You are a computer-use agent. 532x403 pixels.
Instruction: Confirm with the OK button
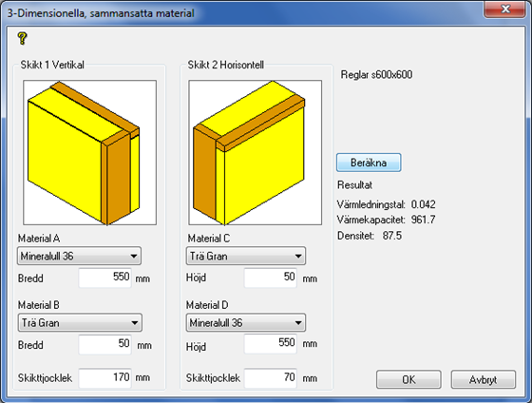point(408,379)
